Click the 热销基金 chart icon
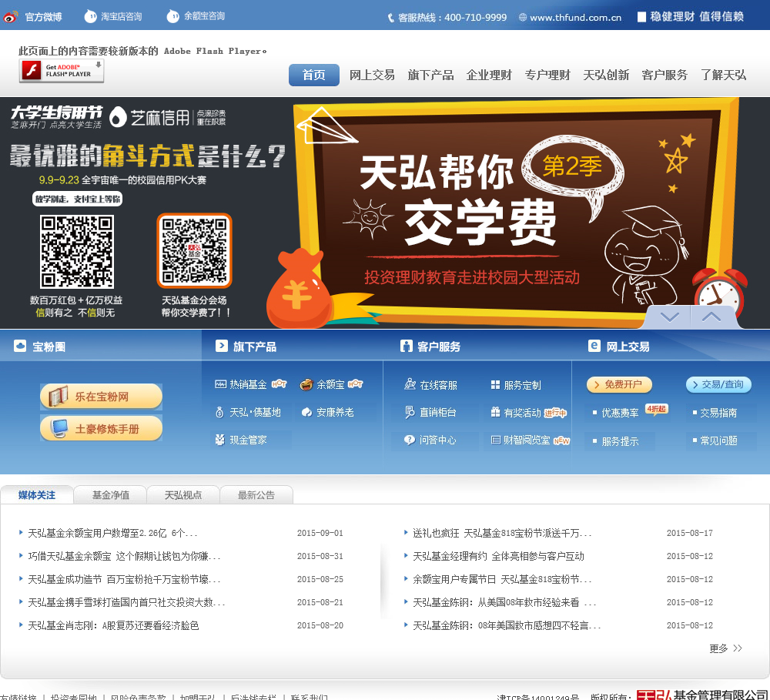The image size is (770, 700). [220, 384]
